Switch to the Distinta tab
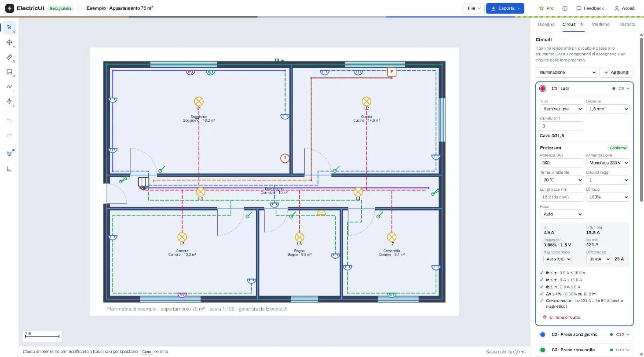The height and width of the screenshot is (357, 644). tap(628, 25)
